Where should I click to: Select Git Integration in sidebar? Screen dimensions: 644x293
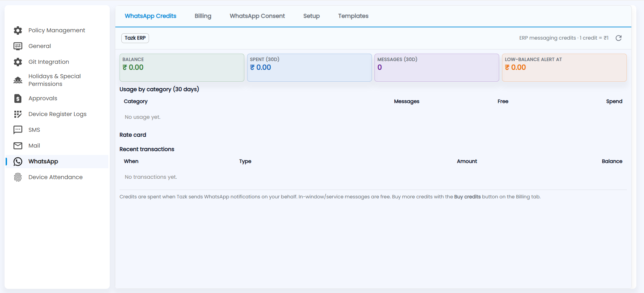[49, 62]
